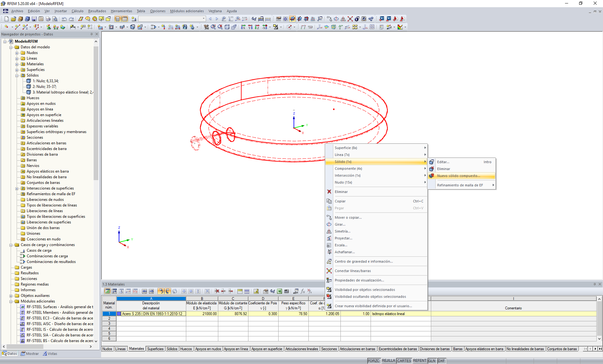This screenshot has height=364, width=603.
Task: Open the Mostrar navigator tab
Action: click(30, 354)
